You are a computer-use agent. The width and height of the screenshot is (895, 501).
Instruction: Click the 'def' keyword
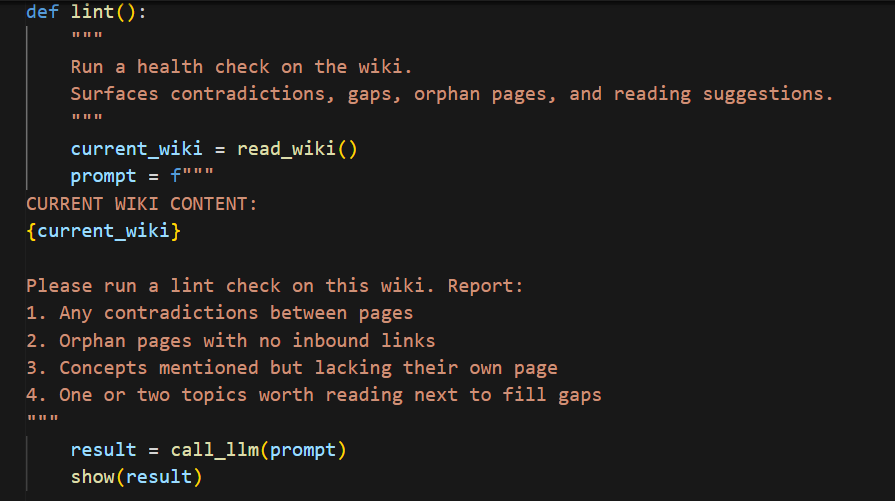click(42, 12)
